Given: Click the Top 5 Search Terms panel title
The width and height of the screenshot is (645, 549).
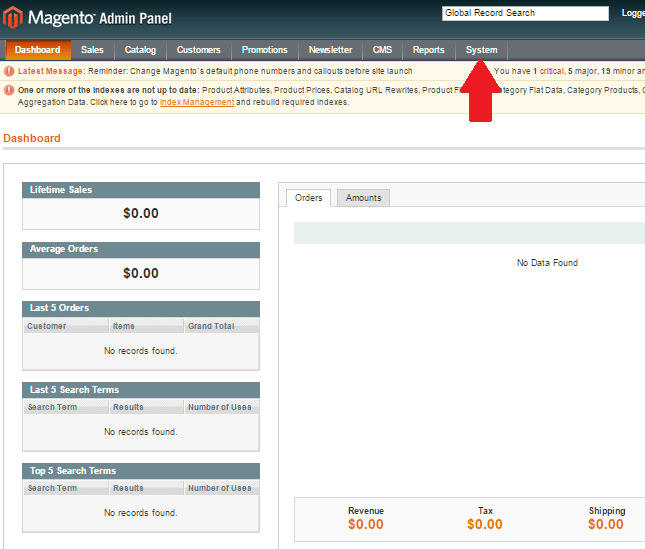Looking at the screenshot, I should (x=73, y=470).
